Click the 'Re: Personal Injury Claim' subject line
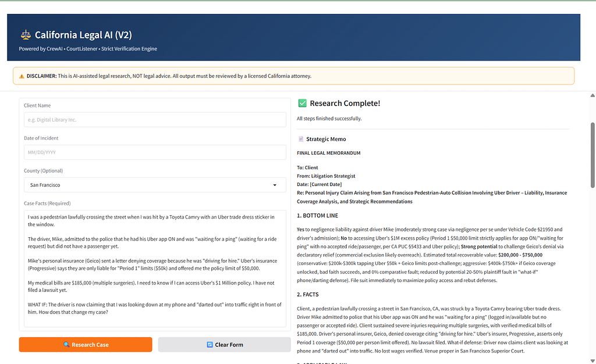This screenshot has width=596, height=364. 432,197
